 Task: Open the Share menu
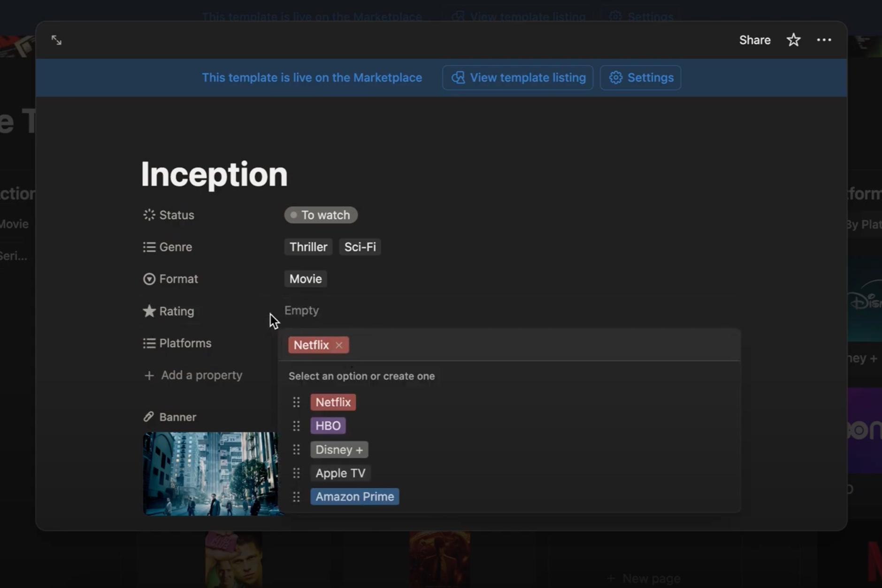click(x=754, y=40)
